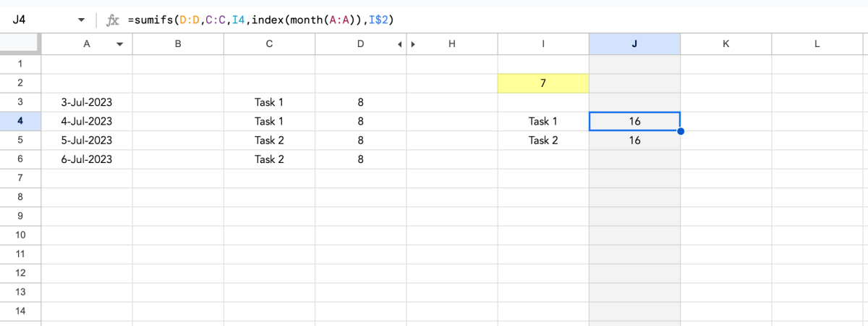Image resolution: width=868 pixels, height=326 pixels.
Task: Select Task 1 cell in C4
Action: click(269, 121)
